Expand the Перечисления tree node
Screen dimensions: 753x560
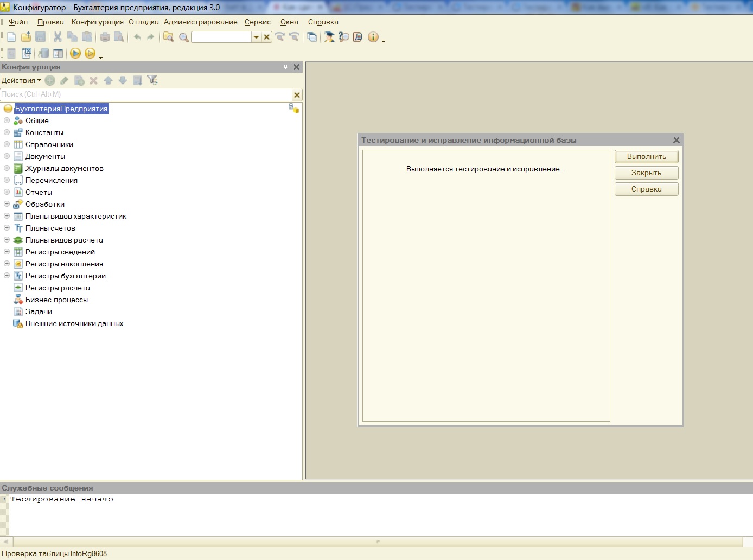point(7,180)
